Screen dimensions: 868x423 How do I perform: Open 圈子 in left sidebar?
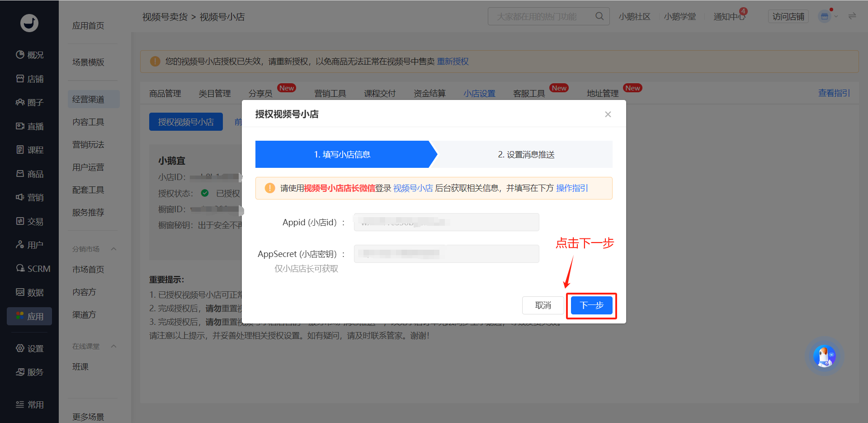point(29,102)
